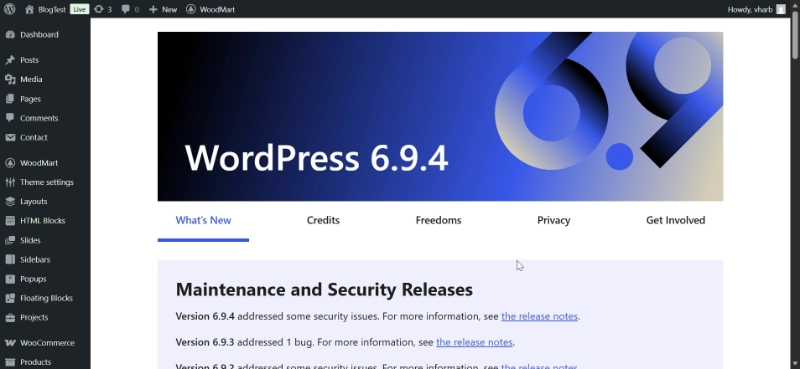Click the plus icon next to New

pyautogui.click(x=153, y=9)
